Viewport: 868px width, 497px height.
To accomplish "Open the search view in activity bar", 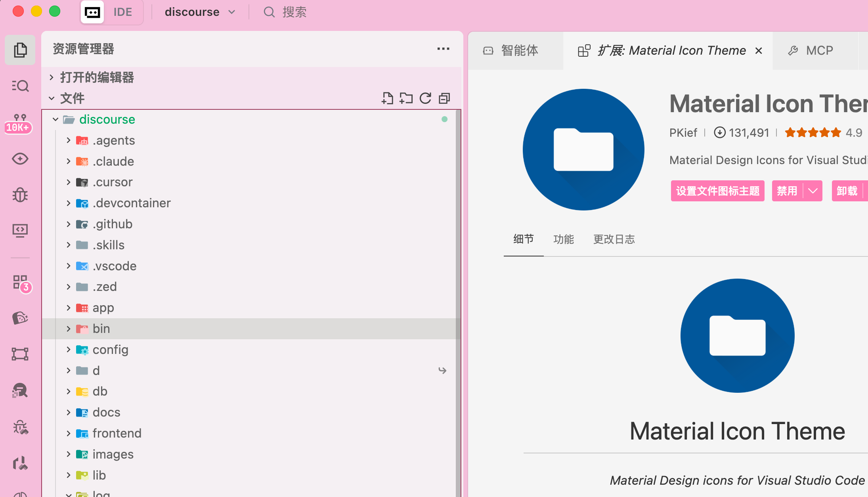I will pyautogui.click(x=20, y=86).
